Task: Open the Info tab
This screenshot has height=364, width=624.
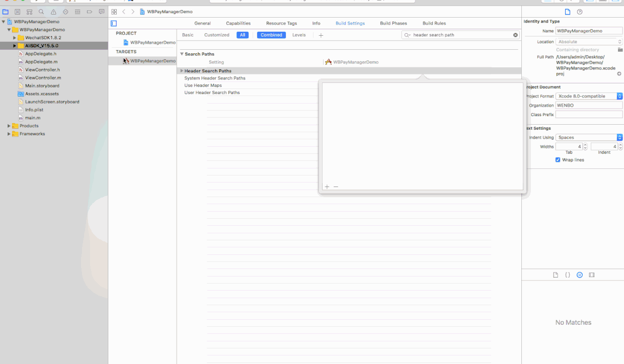Action: 316,23
